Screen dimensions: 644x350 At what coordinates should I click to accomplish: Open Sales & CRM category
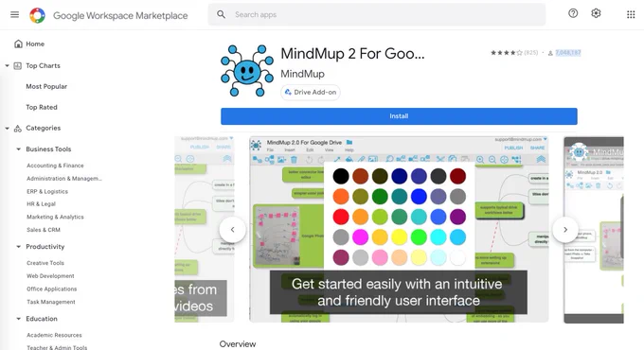[44, 230]
